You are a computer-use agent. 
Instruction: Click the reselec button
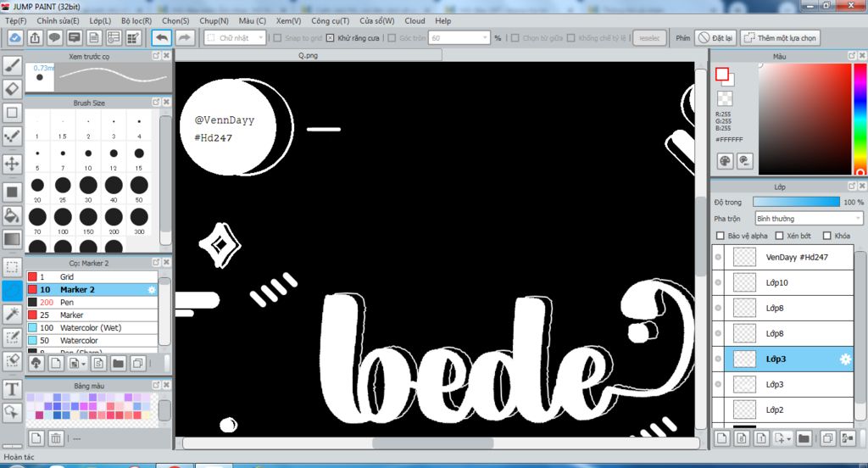tap(648, 37)
